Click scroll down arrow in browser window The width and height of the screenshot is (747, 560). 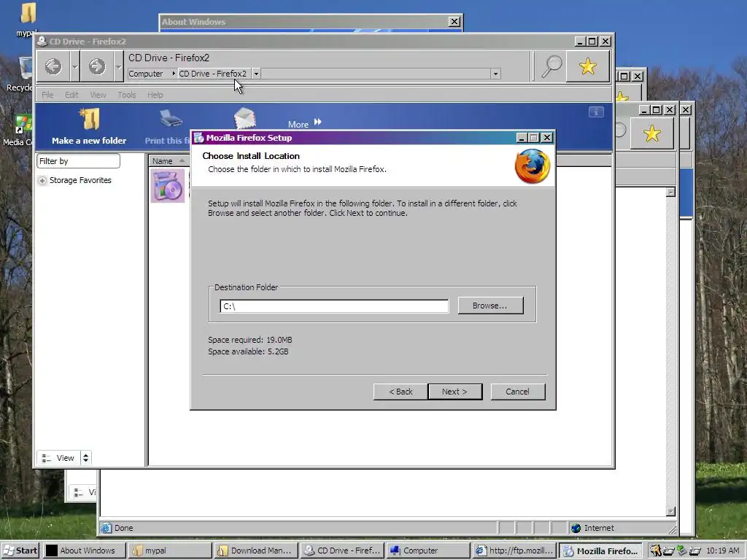[671, 511]
